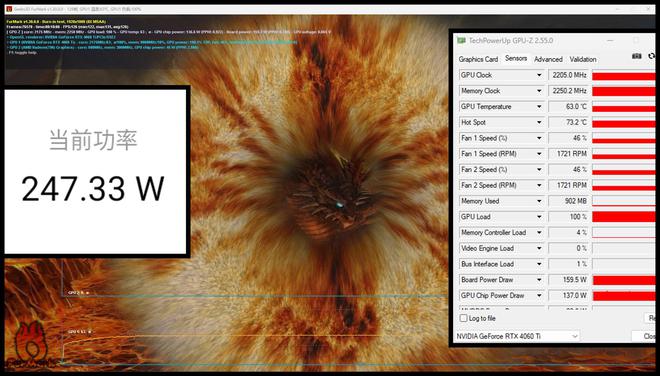Click the 247.33 W power reading
The height and width of the screenshot is (376, 660).
(x=93, y=189)
